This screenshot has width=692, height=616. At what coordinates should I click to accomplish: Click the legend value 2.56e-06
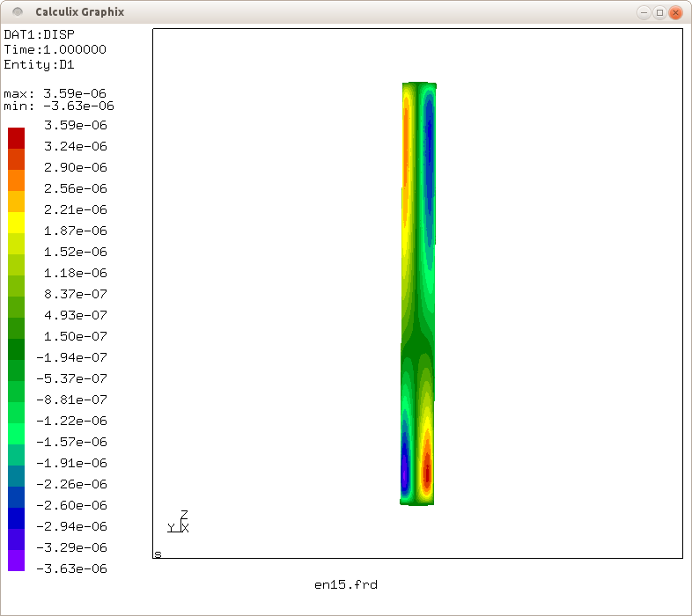coord(76,189)
